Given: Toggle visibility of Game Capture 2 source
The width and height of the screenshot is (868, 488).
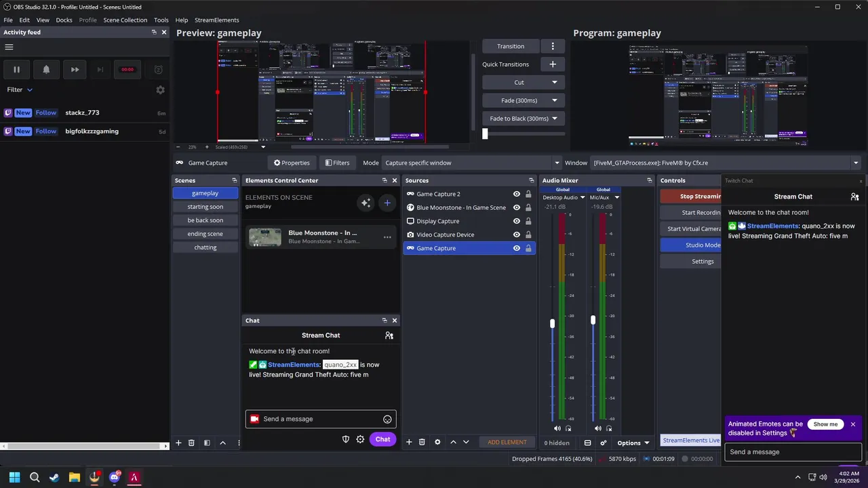Looking at the screenshot, I should click(516, 194).
